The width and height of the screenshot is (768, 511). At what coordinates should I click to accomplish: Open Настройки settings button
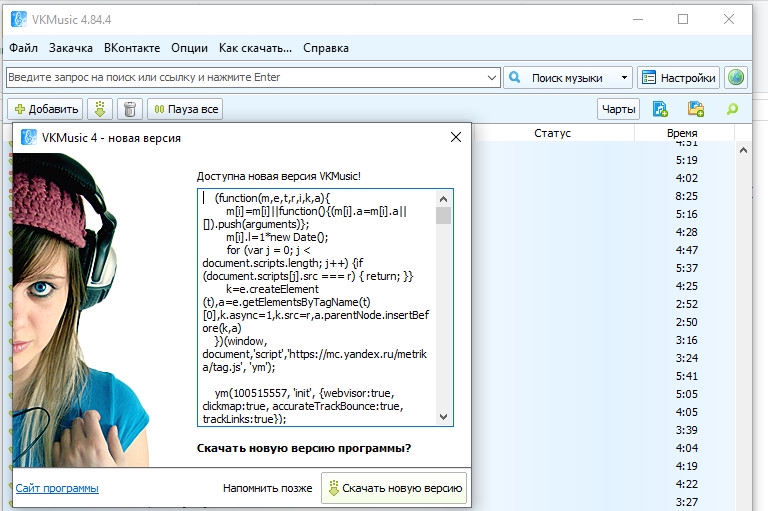[x=678, y=77]
